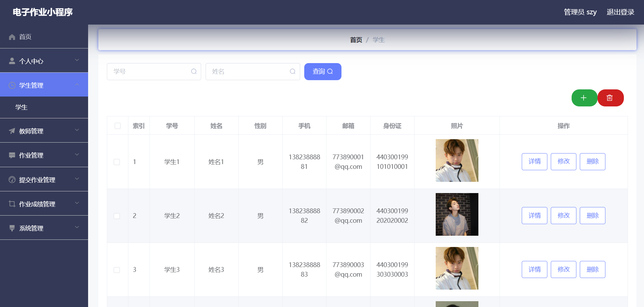Select 个人中心 sidebar menu

click(44, 61)
